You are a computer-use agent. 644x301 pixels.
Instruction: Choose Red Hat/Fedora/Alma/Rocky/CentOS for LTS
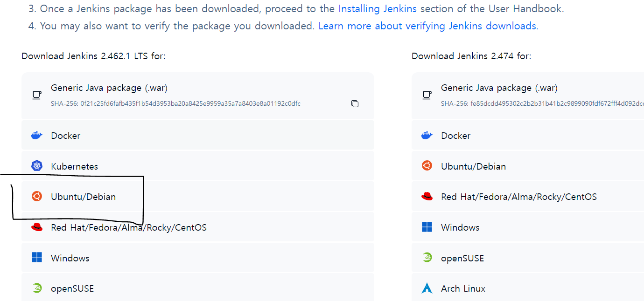[x=198, y=227]
